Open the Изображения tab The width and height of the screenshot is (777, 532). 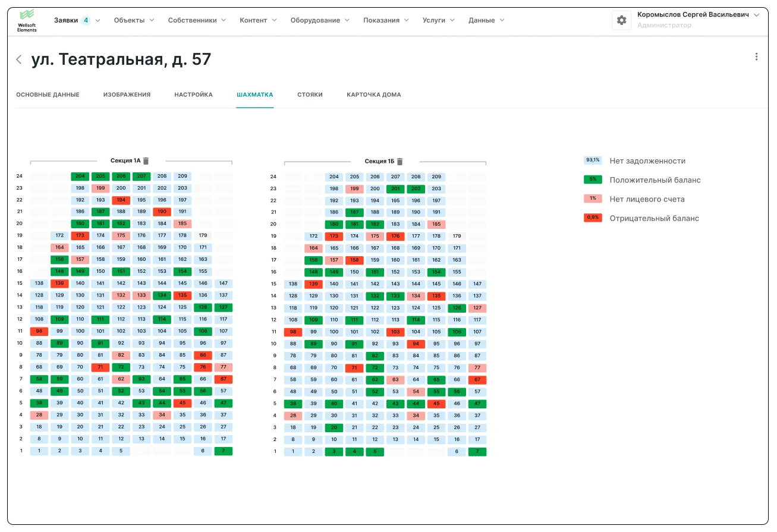point(127,95)
